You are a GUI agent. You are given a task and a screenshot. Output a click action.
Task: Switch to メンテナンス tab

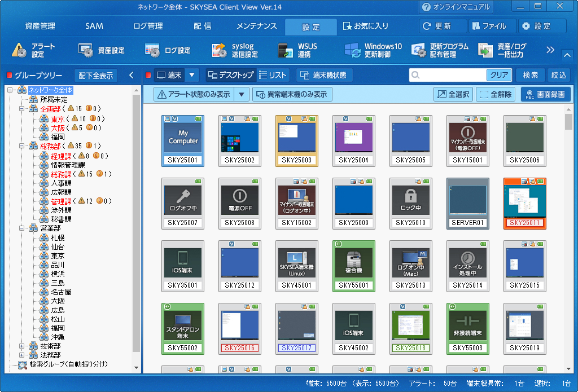(x=257, y=26)
